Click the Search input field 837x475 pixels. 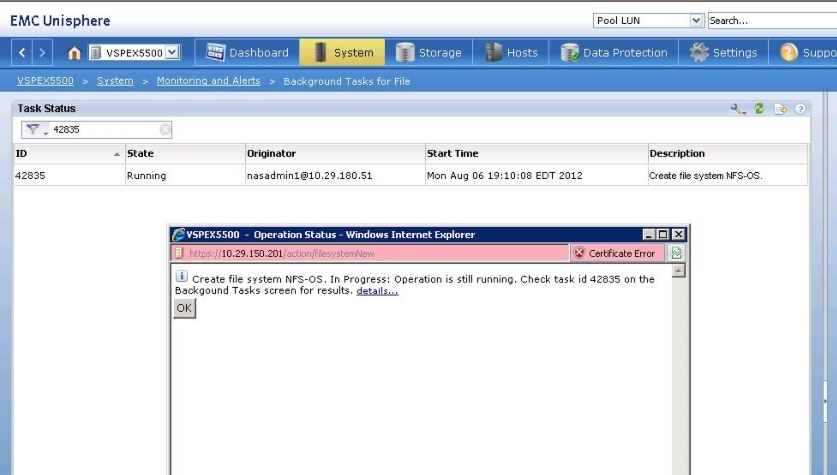pyautogui.click(x=772, y=20)
